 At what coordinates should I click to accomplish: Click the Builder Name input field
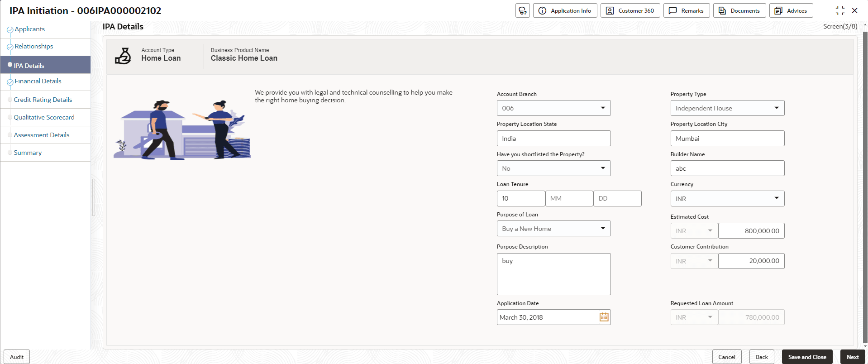click(x=727, y=168)
